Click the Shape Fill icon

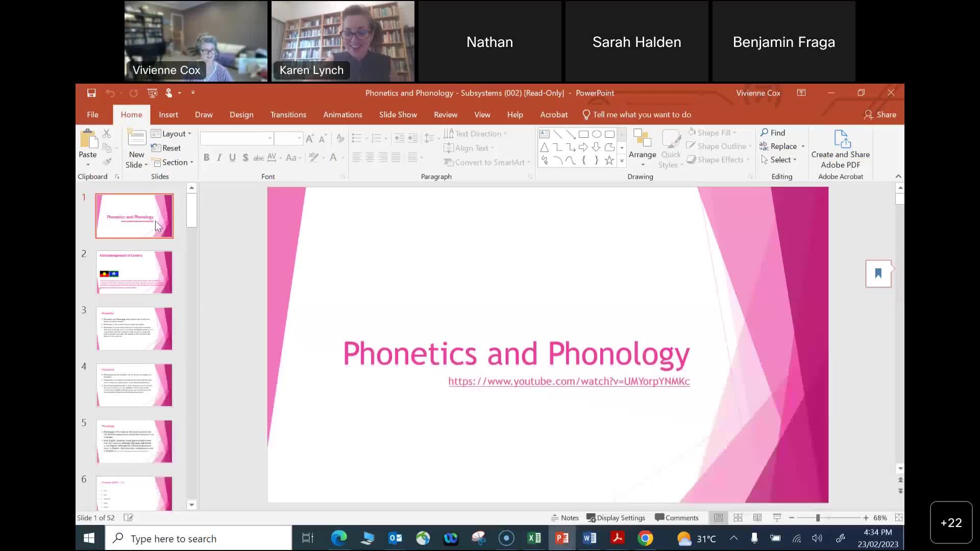(x=692, y=132)
